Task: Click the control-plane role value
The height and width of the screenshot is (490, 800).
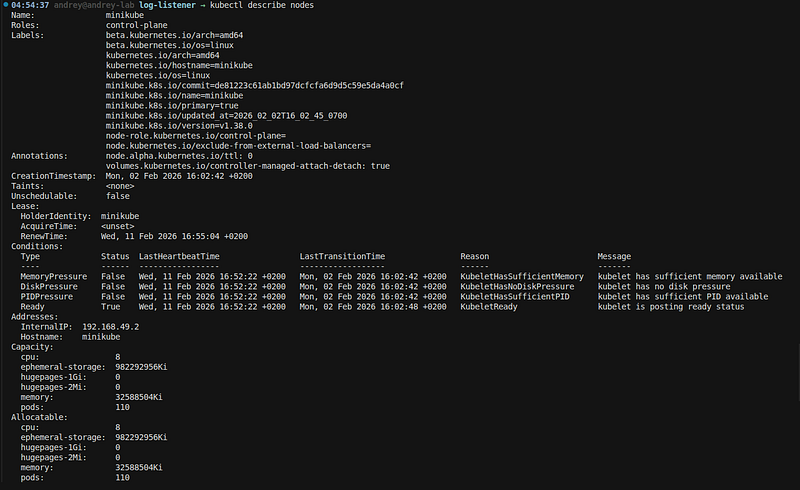Action: (136, 25)
